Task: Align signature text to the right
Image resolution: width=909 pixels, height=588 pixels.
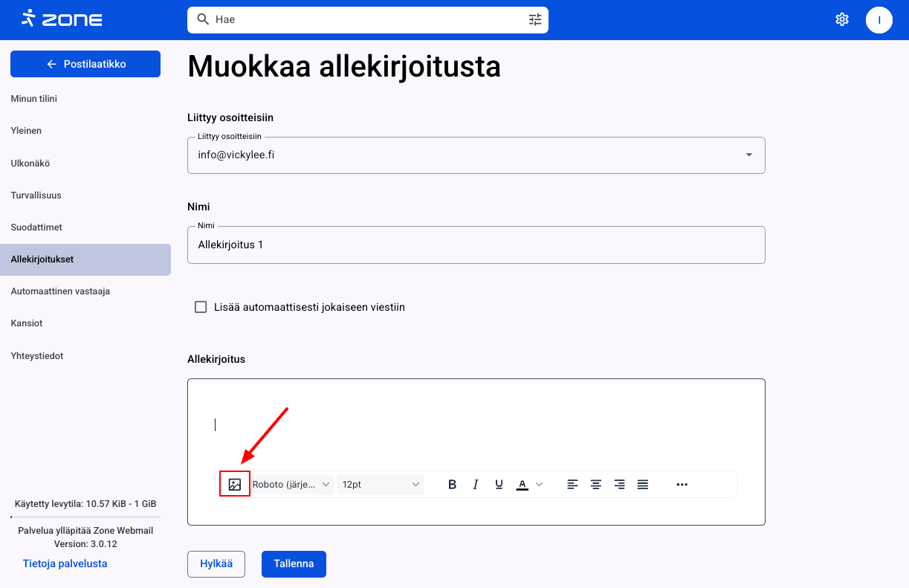Action: 619,485
